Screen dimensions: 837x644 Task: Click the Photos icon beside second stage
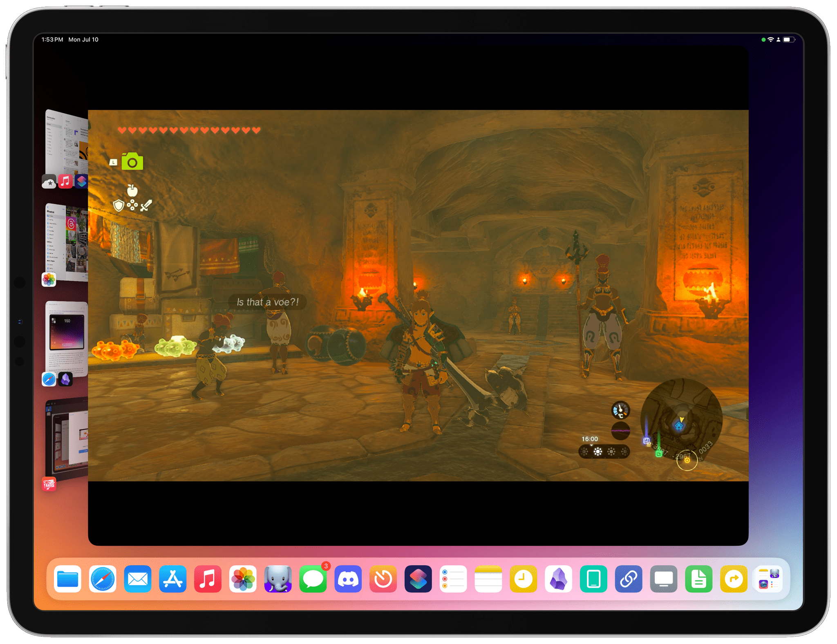pos(49,280)
